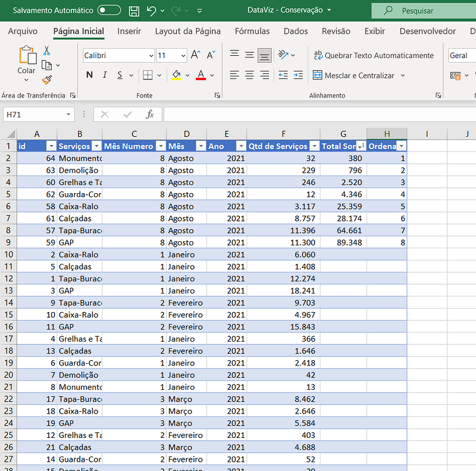Click the Insert Function fx icon

[x=150, y=114]
